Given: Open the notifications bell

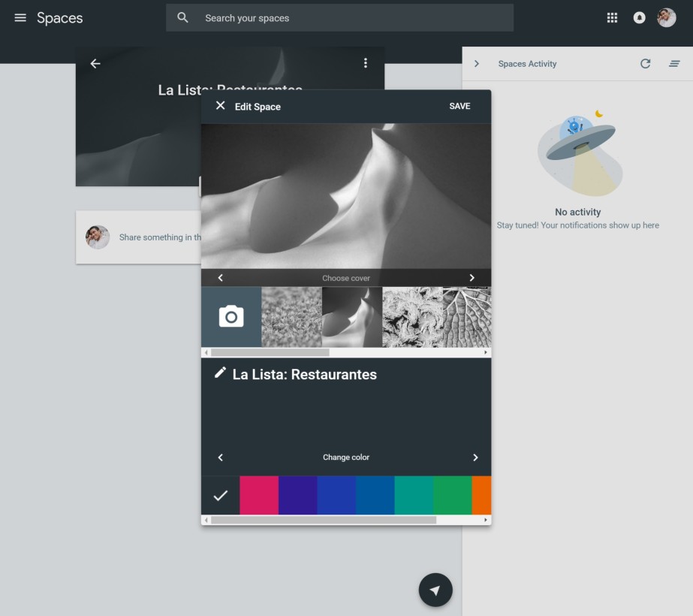Looking at the screenshot, I should (639, 17).
